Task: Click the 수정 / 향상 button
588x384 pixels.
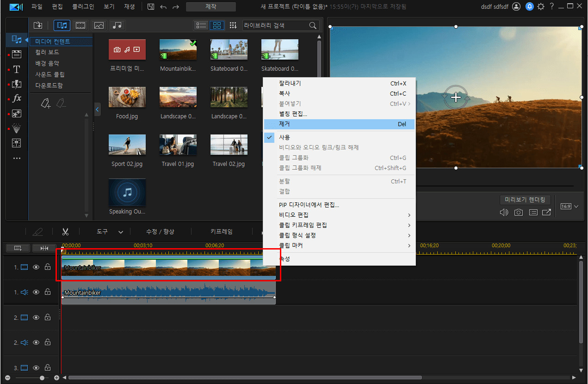Action: pos(160,232)
